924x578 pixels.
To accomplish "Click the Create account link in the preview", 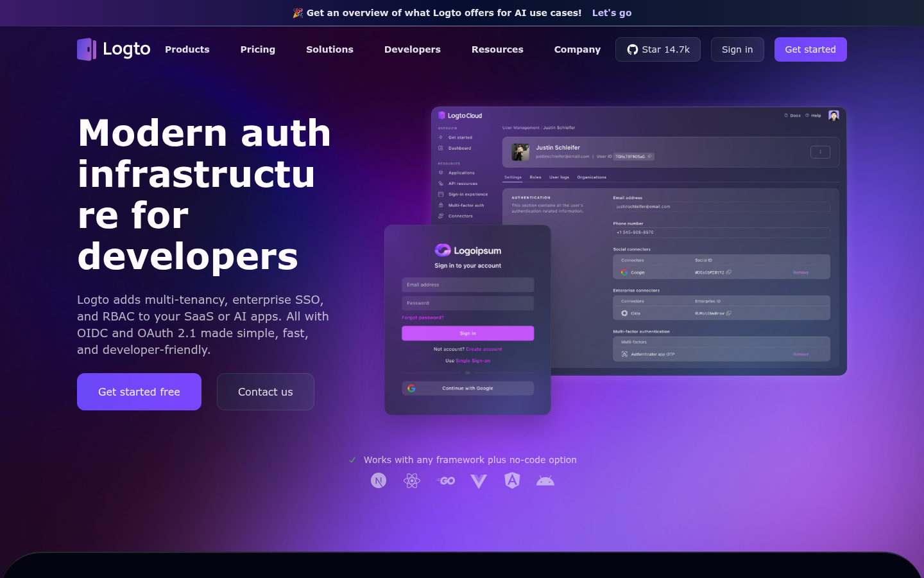I will point(484,349).
